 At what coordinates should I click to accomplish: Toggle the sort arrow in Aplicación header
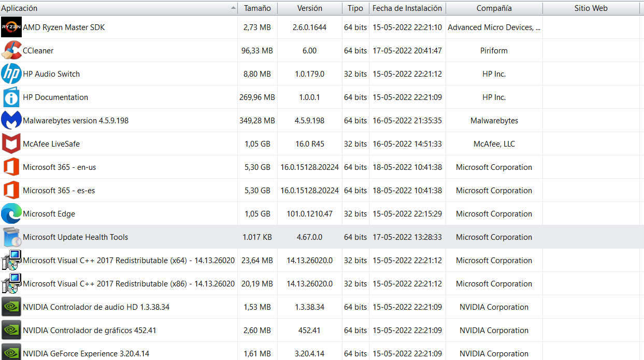point(233,8)
